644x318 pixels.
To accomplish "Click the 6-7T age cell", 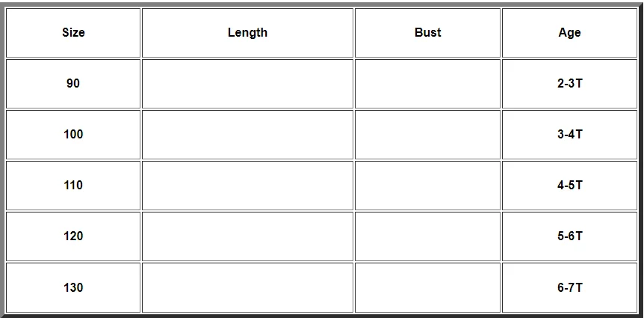I will 569,287.
